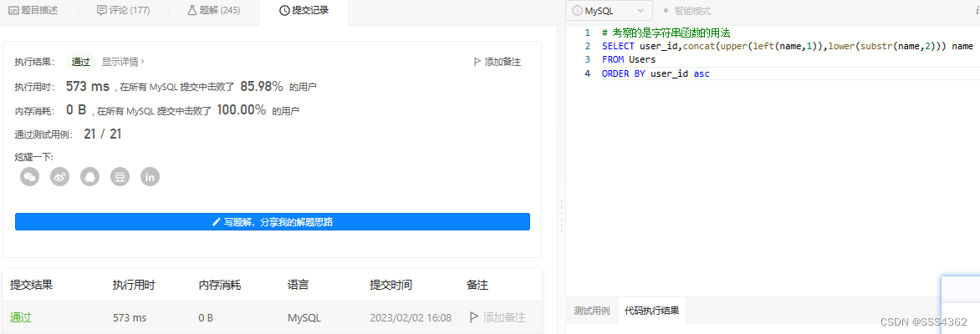Viewport: 980px width, 334px height.
Task: Click the panel divider handle dots
Action: click(560, 216)
